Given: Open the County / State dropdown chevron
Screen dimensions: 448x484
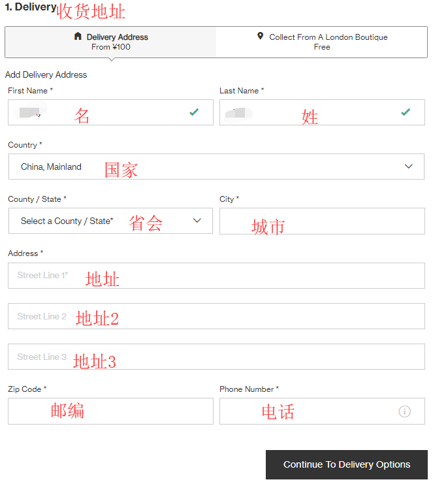Looking at the screenshot, I should pyautogui.click(x=197, y=221).
